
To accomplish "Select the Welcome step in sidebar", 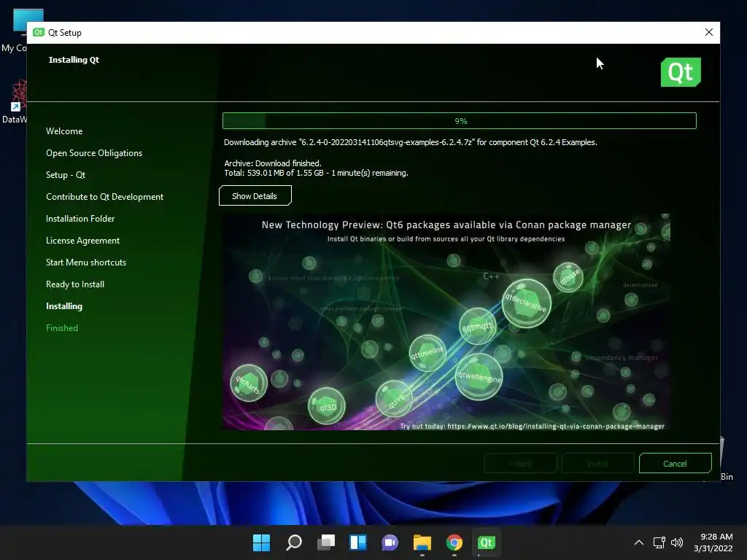I will point(64,131).
